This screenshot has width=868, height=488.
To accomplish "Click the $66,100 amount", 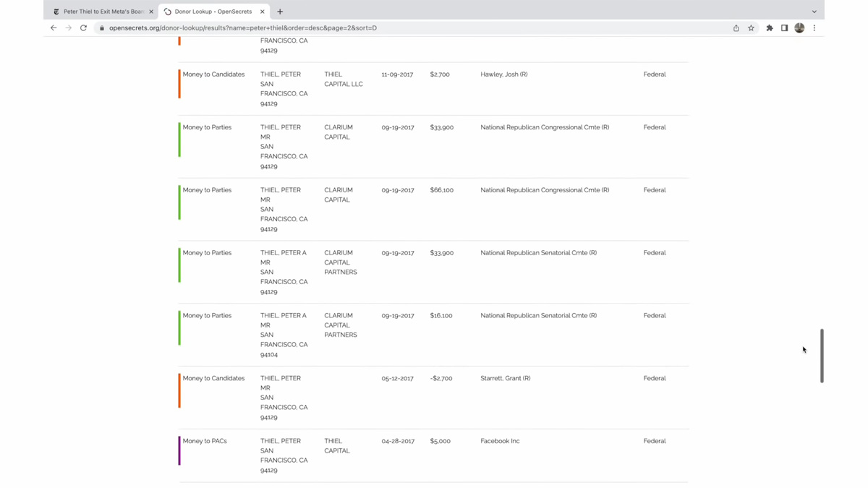I will tap(441, 190).
